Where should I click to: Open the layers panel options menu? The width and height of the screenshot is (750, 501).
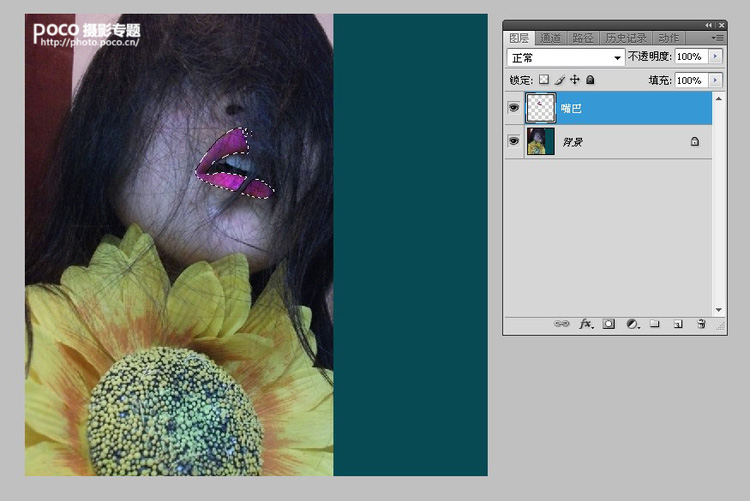tap(717, 37)
